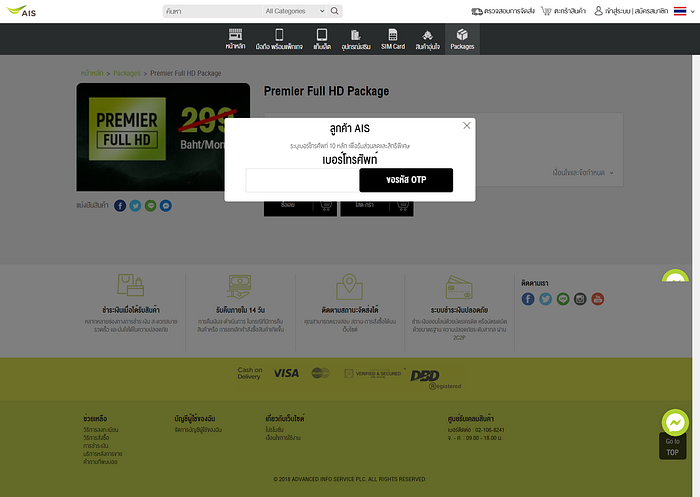
Task: Click the delivery tracking truck icon
Action: click(x=477, y=11)
